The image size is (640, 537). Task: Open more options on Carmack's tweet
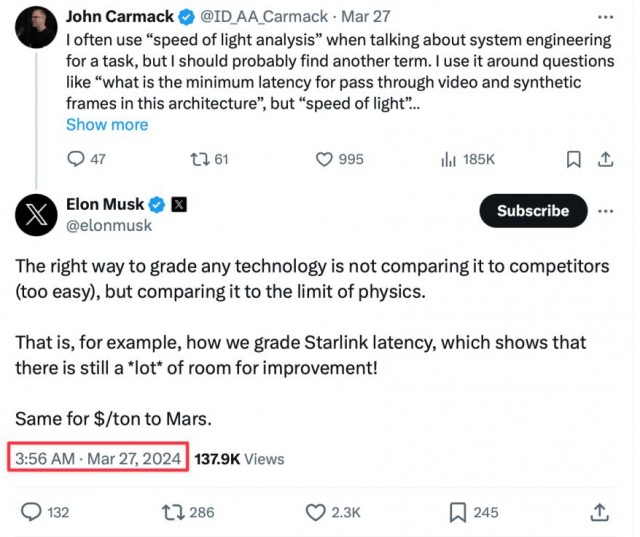(605, 17)
